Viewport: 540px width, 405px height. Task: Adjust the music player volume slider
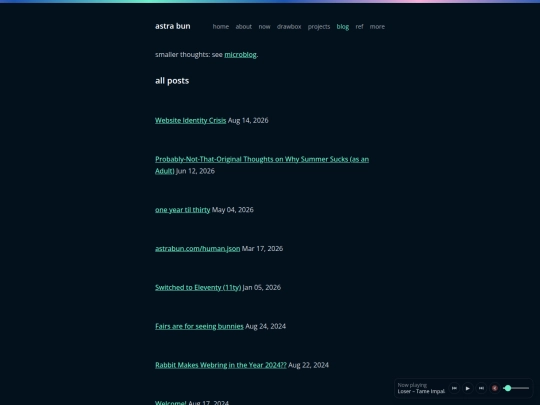pos(516,388)
